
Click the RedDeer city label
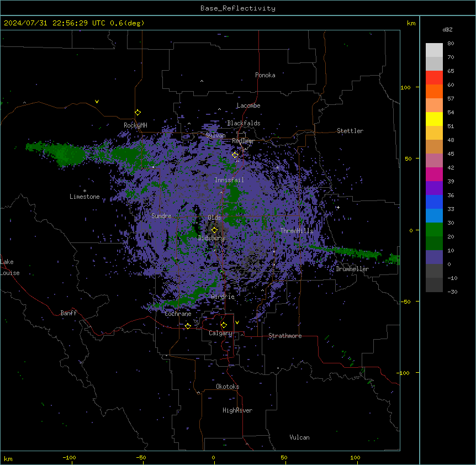click(x=243, y=141)
